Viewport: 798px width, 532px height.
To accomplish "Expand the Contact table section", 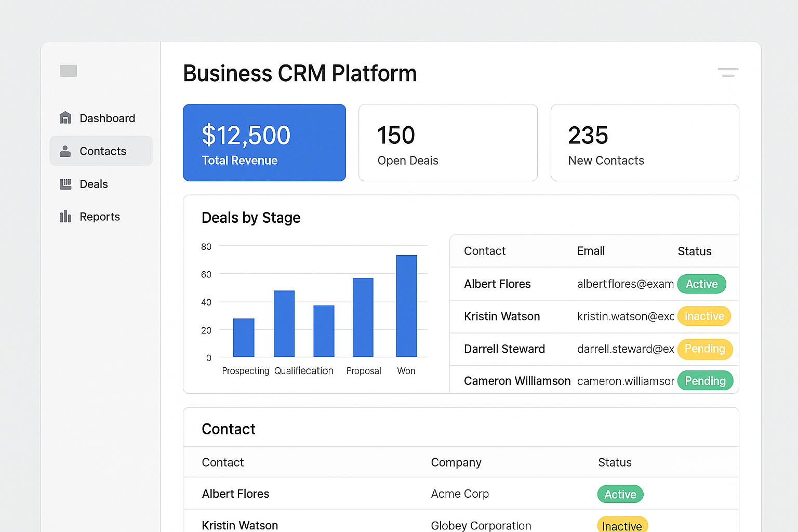I will coord(229,429).
